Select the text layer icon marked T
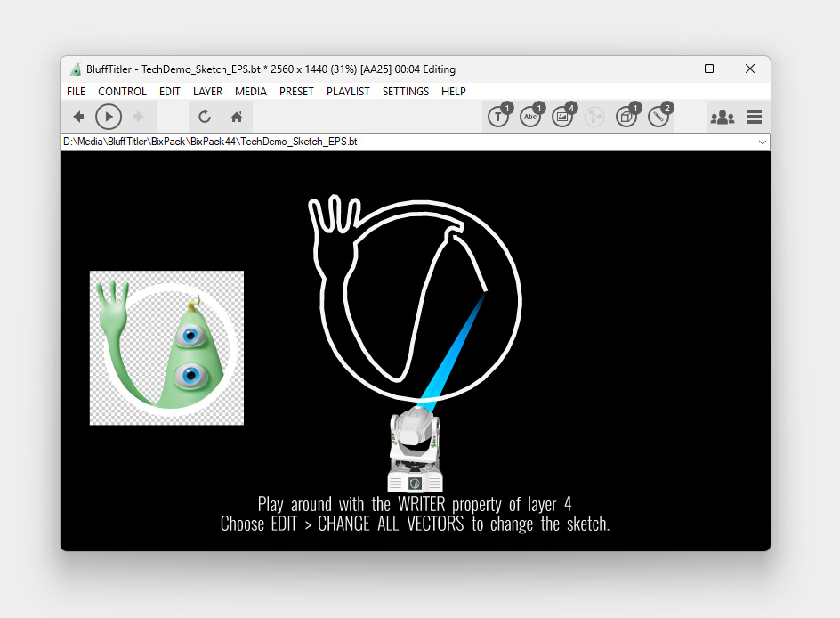 (x=498, y=117)
